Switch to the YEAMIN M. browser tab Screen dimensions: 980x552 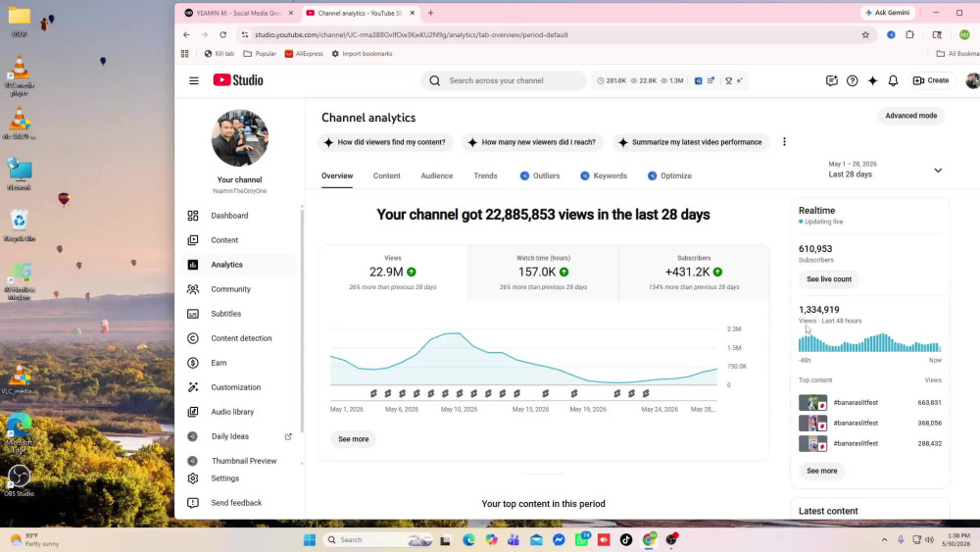pos(238,13)
